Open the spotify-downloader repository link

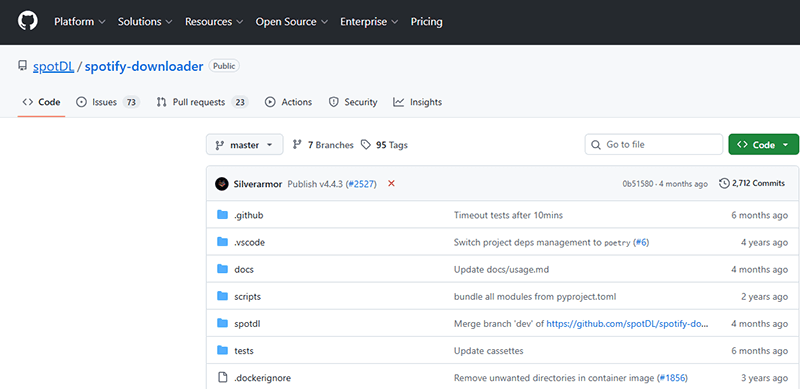coord(144,66)
